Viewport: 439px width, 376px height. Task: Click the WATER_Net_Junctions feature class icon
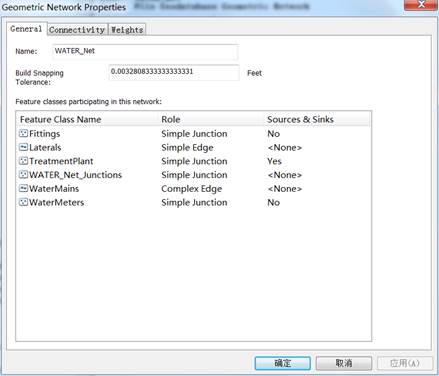[x=23, y=175]
